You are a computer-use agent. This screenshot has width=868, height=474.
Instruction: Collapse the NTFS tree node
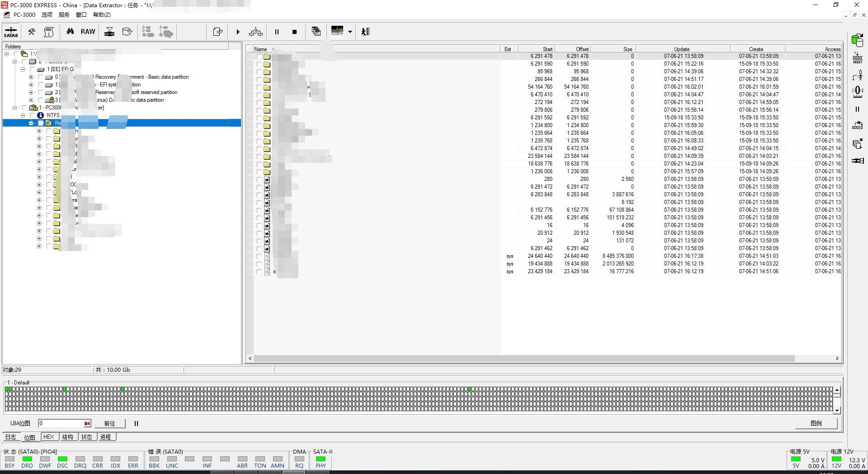23,115
